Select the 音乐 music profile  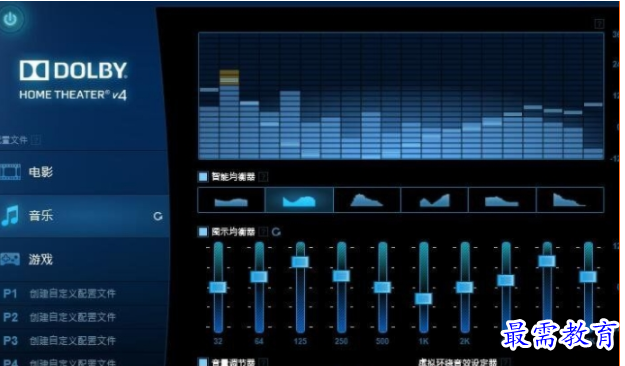tap(84, 216)
